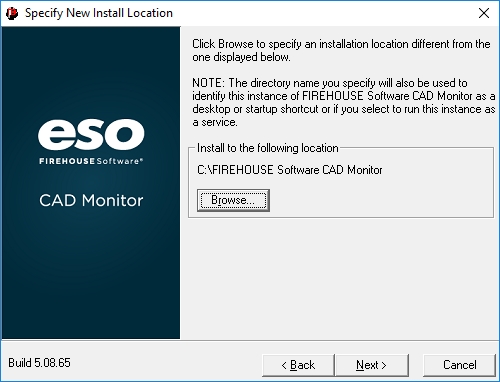Click the installer icon in title bar
Image resolution: width=500 pixels, height=382 pixels.
(x=12, y=13)
